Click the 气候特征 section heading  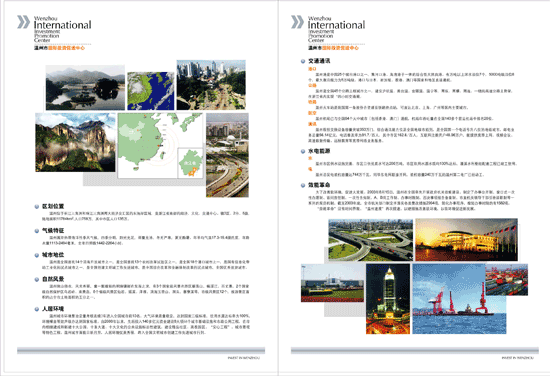53,230
